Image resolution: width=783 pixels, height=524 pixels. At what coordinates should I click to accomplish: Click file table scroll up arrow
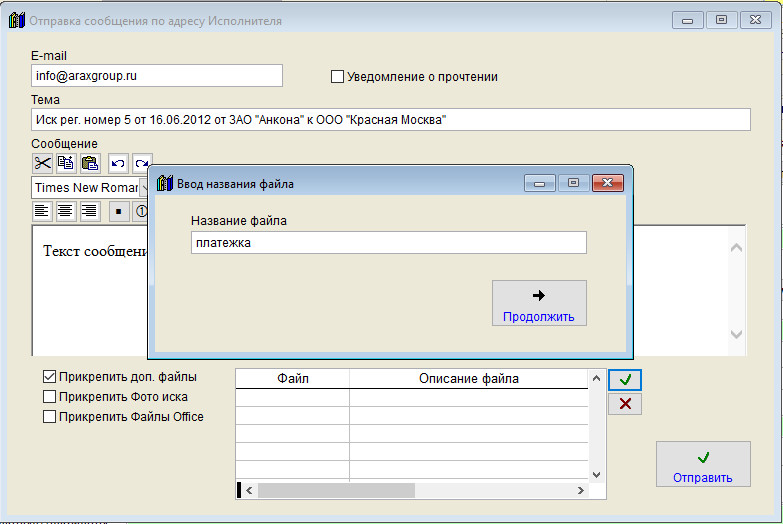[x=596, y=378]
